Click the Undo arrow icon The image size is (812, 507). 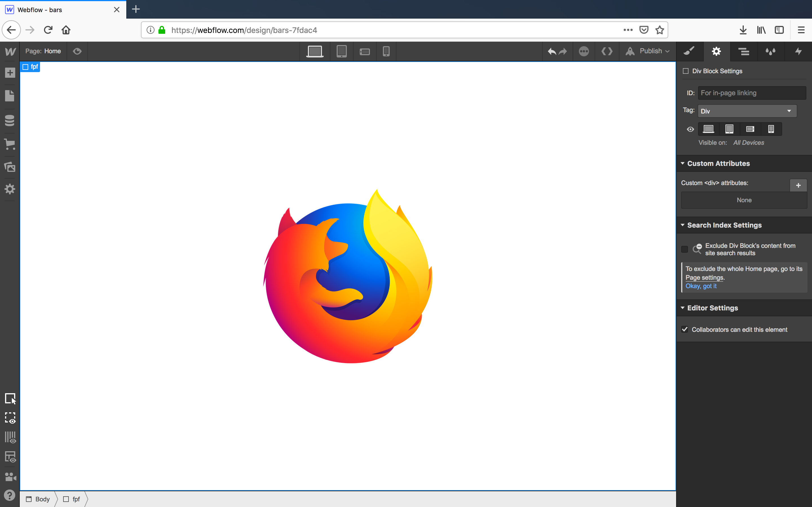click(x=551, y=51)
